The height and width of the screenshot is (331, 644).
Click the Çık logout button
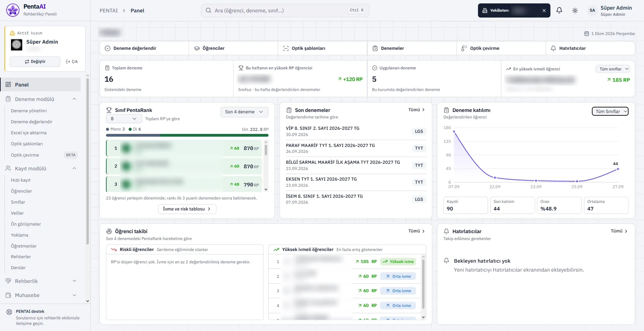click(x=72, y=61)
